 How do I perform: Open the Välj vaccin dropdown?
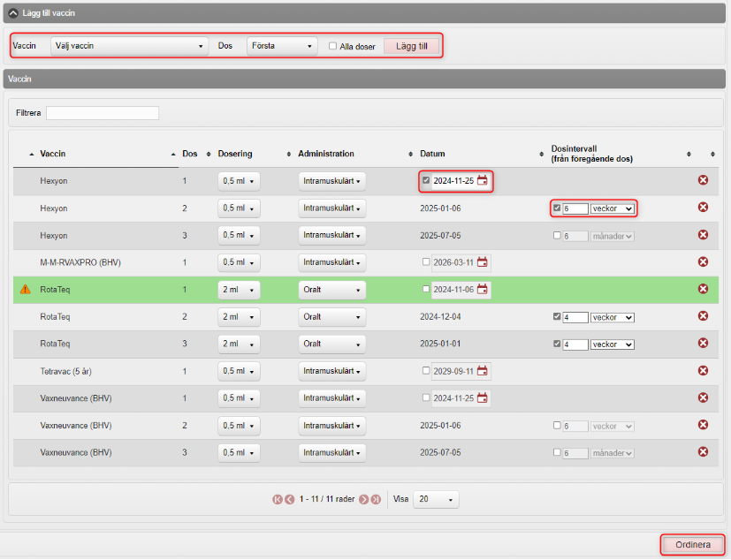129,46
